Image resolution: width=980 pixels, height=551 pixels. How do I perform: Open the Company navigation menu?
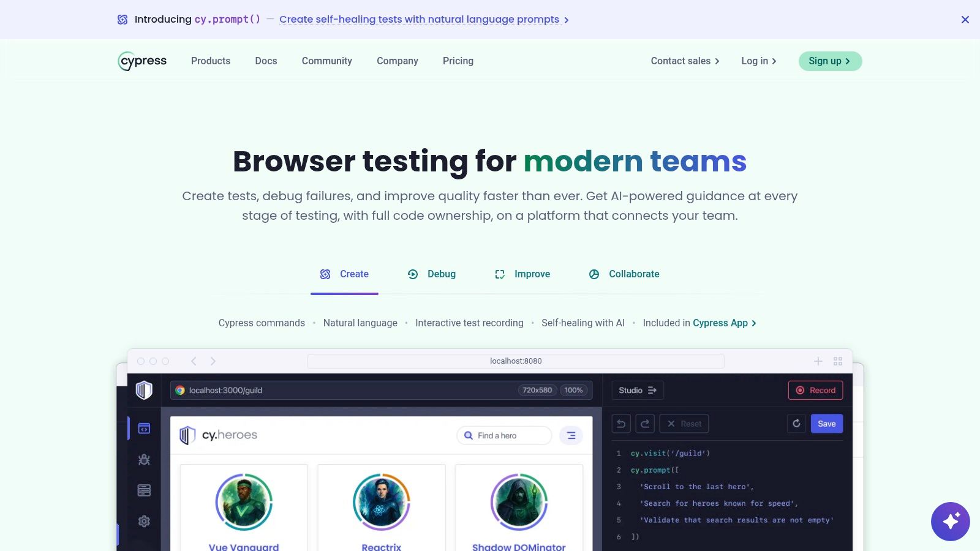click(397, 61)
